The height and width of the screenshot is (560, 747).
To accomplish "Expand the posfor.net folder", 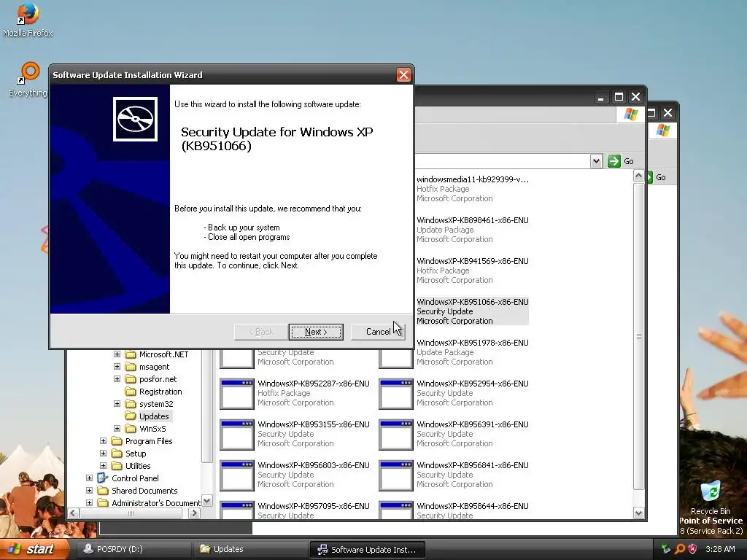I will pos(117,379).
